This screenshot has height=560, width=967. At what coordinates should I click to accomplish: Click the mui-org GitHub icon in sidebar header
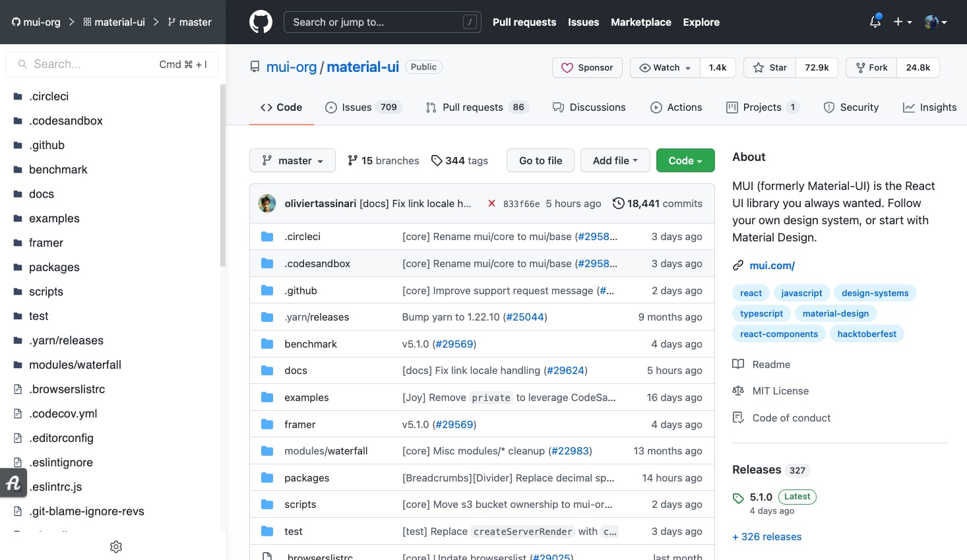[16, 22]
